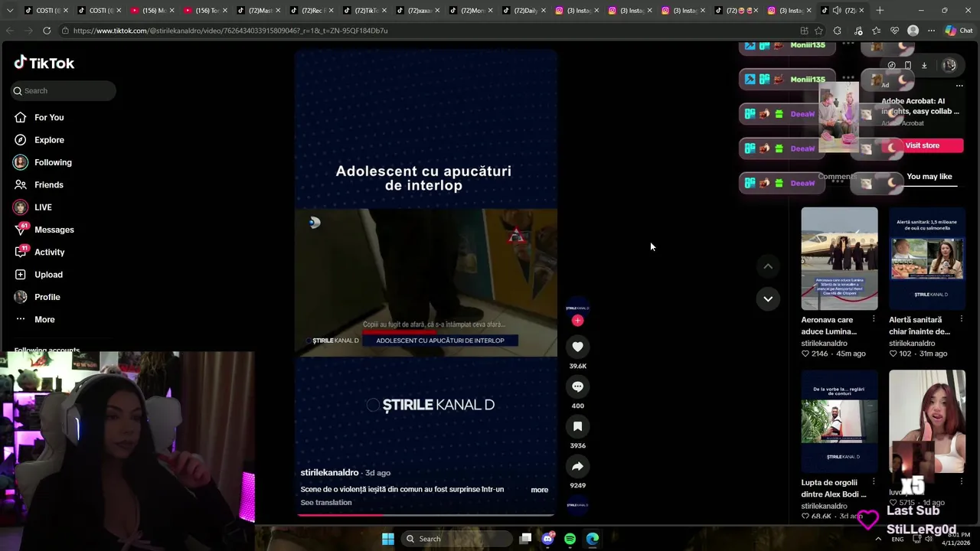Image resolution: width=980 pixels, height=551 pixels.
Task: Open the Windows Start menu
Action: [x=388, y=539]
